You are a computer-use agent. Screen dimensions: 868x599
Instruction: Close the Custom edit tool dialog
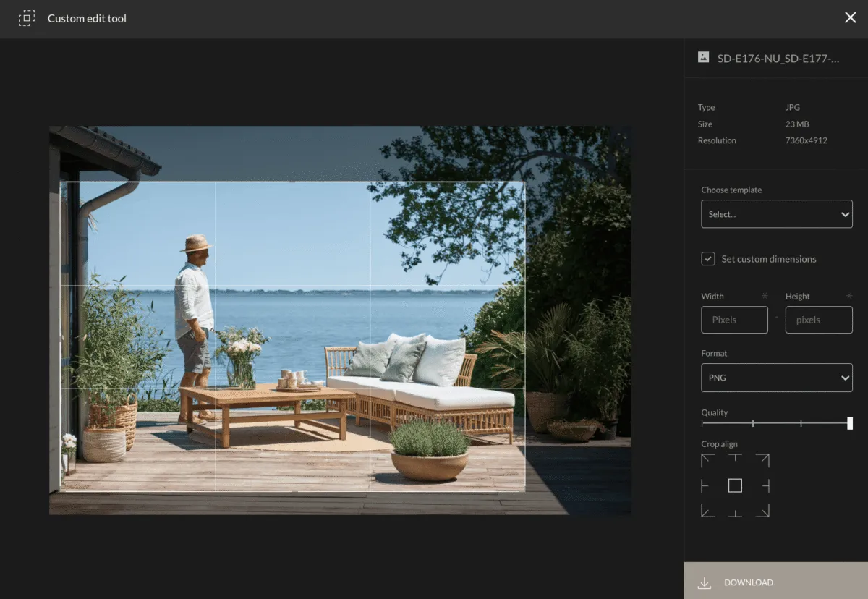(850, 17)
